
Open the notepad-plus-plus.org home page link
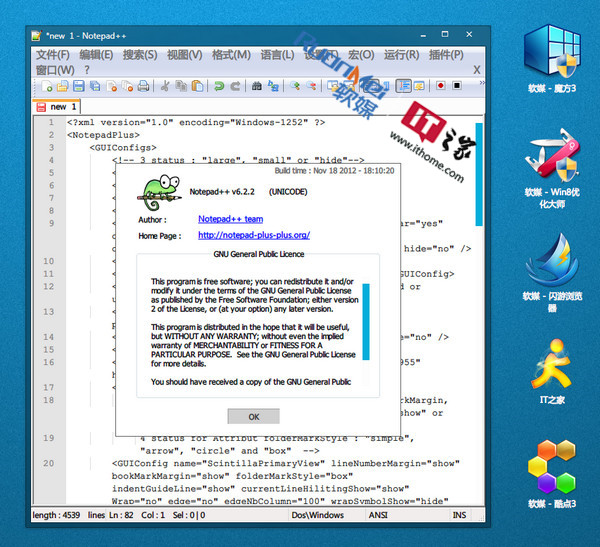(x=254, y=235)
